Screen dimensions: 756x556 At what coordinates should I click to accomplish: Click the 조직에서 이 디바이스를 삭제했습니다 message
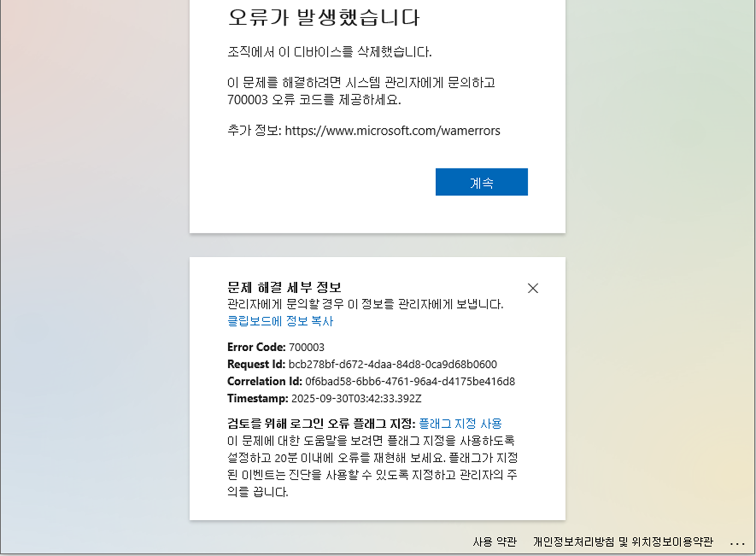click(x=329, y=52)
